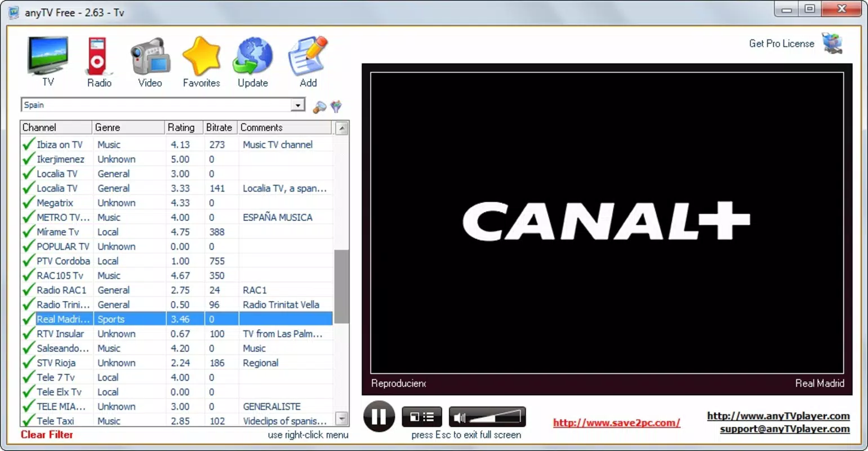Sort the list by the Rating column header

184,127
